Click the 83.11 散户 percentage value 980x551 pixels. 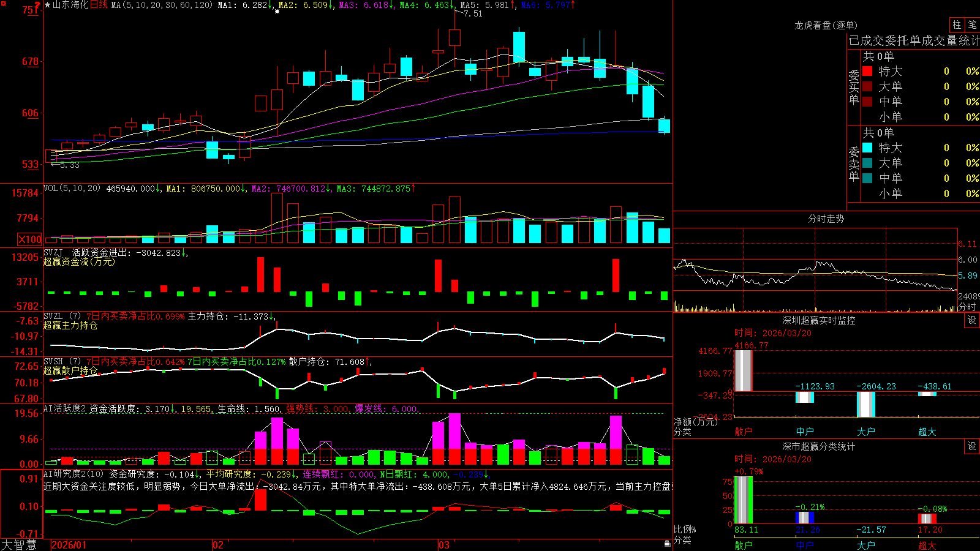(x=746, y=530)
